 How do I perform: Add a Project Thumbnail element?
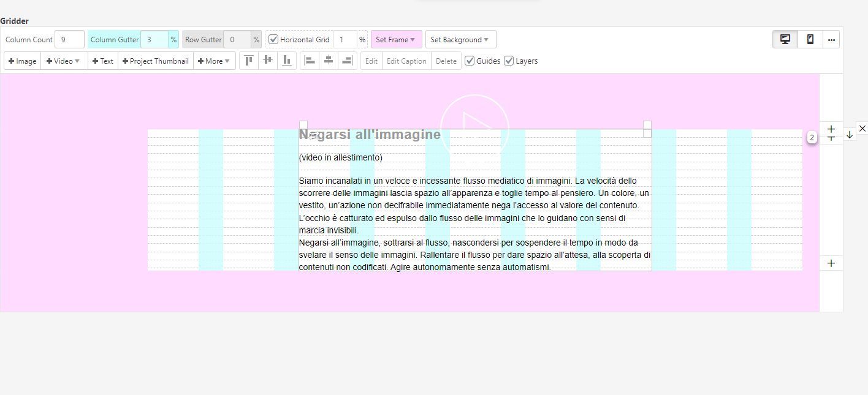156,61
